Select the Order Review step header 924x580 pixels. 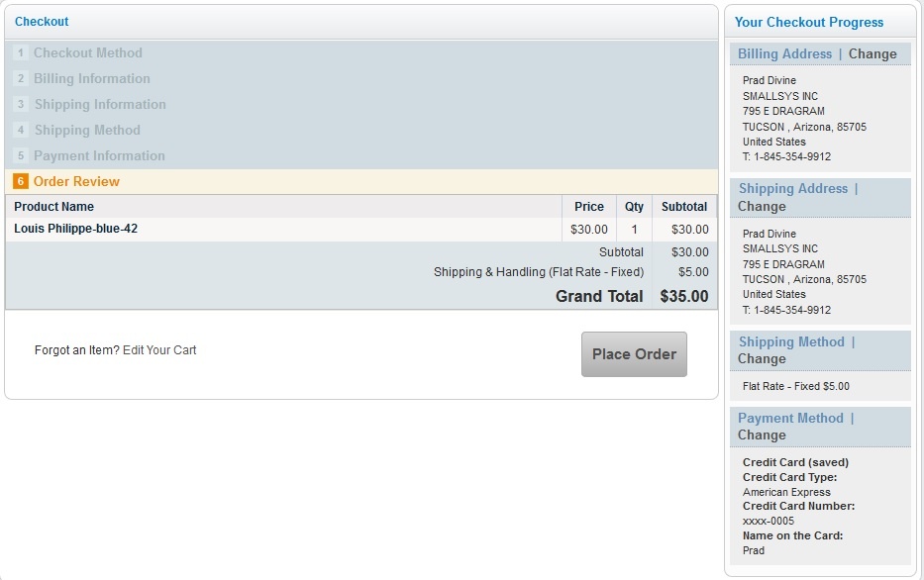(x=76, y=182)
